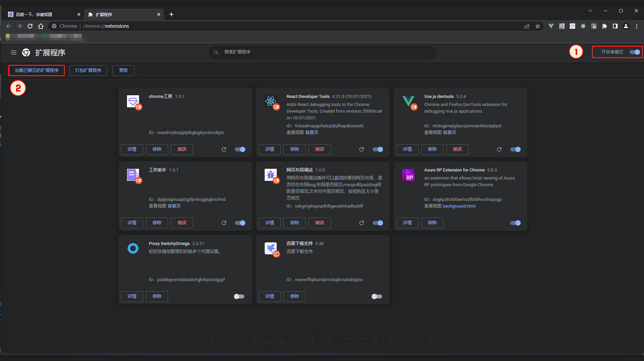
Task: Toggle developer mode switch off
Action: [635, 52]
